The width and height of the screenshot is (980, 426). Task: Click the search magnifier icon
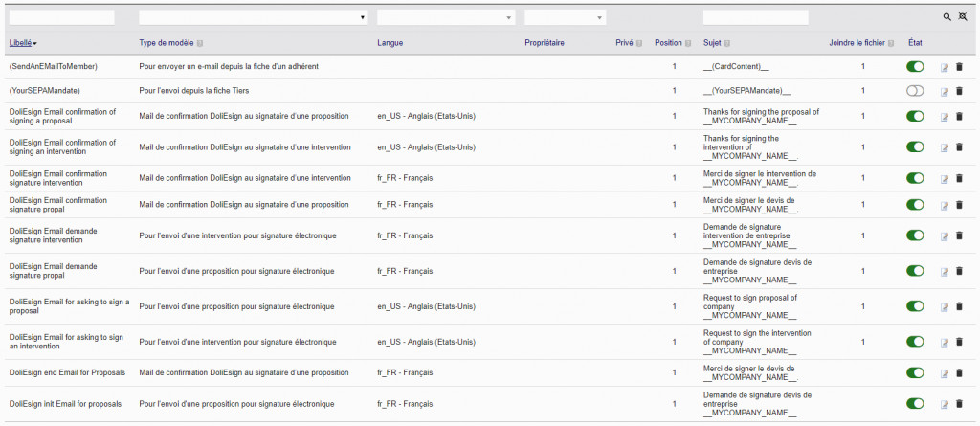coord(947,17)
